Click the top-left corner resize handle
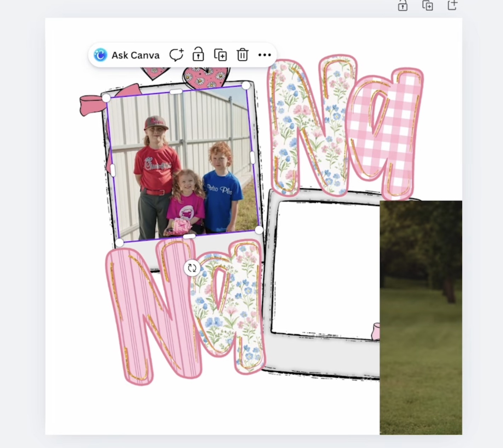The height and width of the screenshot is (448, 503). click(x=106, y=98)
